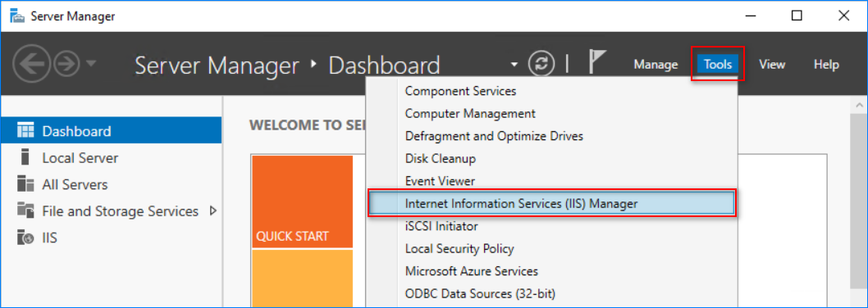Click the All Servers icon
The height and width of the screenshot is (308, 868).
pos(25,183)
